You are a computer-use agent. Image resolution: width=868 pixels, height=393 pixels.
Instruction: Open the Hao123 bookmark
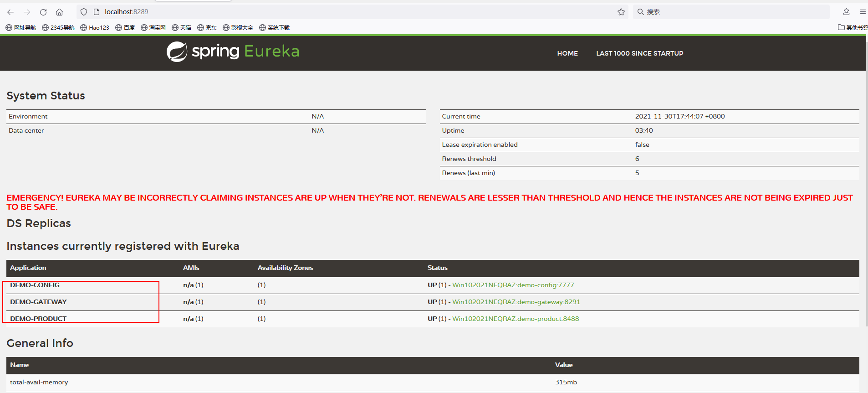pos(95,27)
